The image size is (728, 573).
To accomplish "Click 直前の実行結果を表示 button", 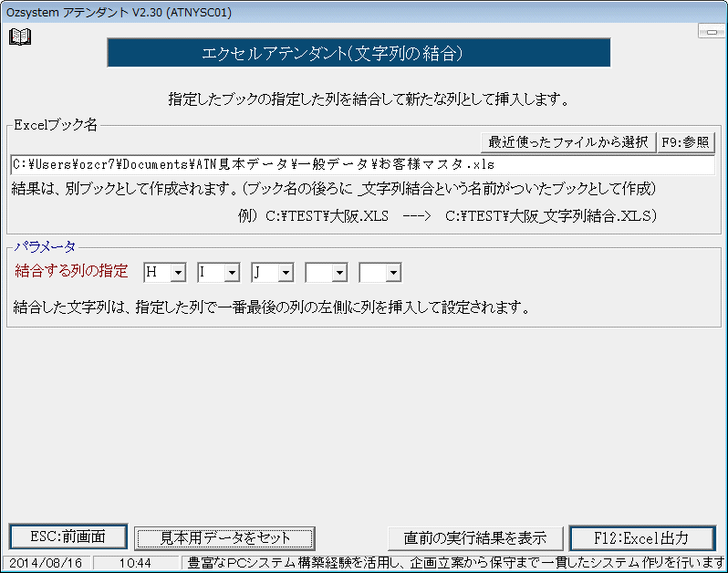I will coord(475,538).
